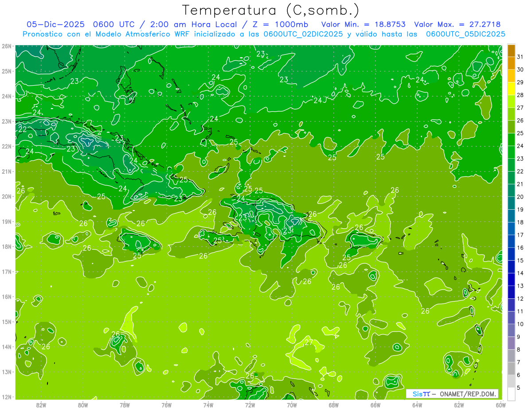Click the 18 value on the color scale
Image resolution: width=532 pixels, height=411 pixels.
coord(520,222)
